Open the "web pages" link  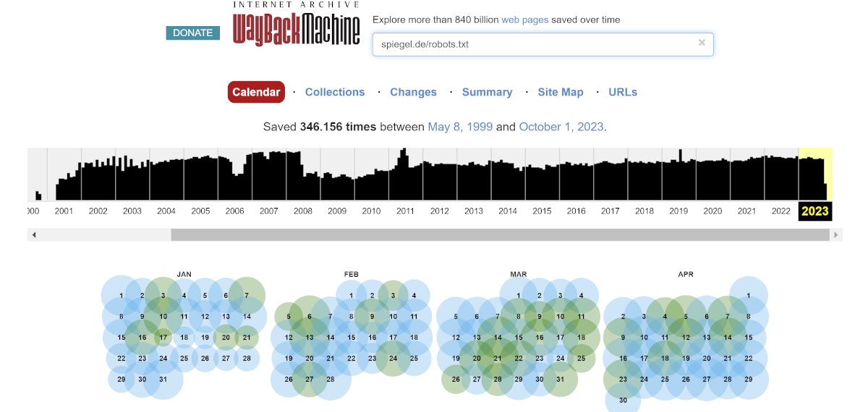pyautogui.click(x=525, y=20)
